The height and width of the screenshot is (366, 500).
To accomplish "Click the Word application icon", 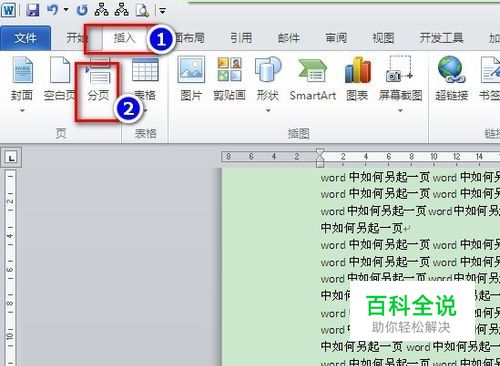I will 8,10.
